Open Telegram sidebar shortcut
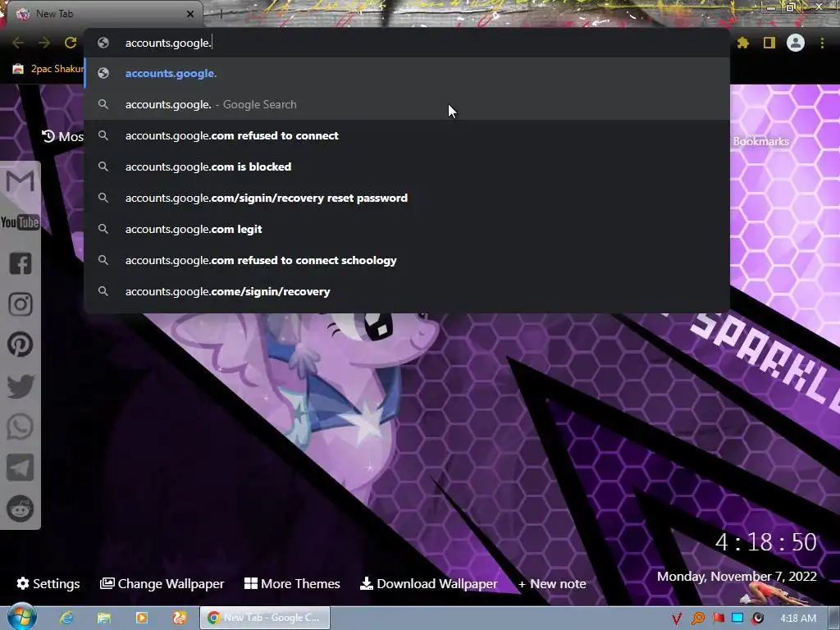The width and height of the screenshot is (840, 630). [x=21, y=468]
